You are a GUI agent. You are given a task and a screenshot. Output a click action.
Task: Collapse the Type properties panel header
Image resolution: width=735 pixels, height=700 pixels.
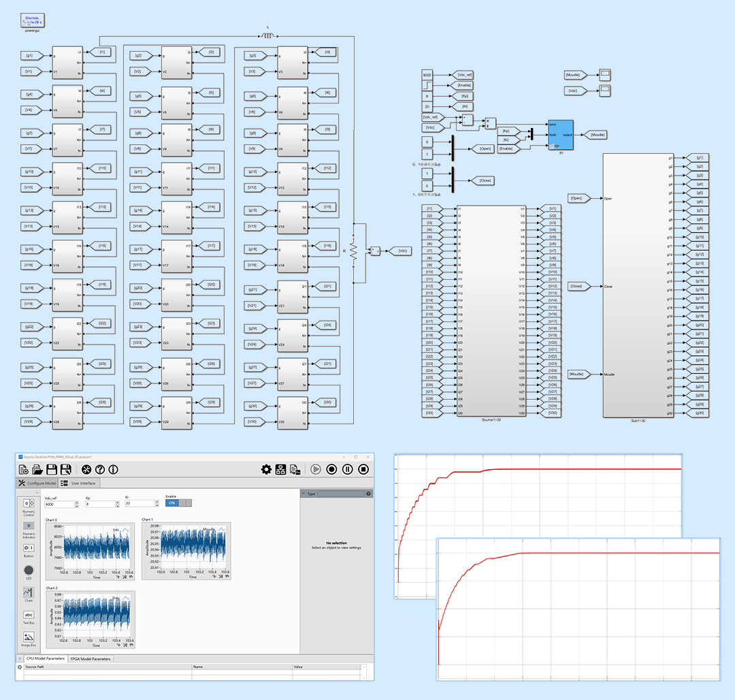304,494
